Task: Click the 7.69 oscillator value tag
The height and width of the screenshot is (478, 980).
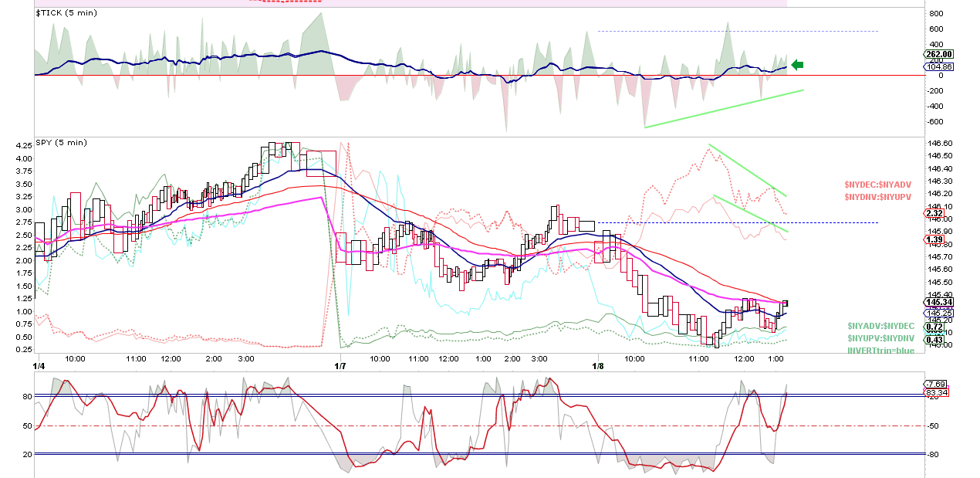Action: click(936, 384)
